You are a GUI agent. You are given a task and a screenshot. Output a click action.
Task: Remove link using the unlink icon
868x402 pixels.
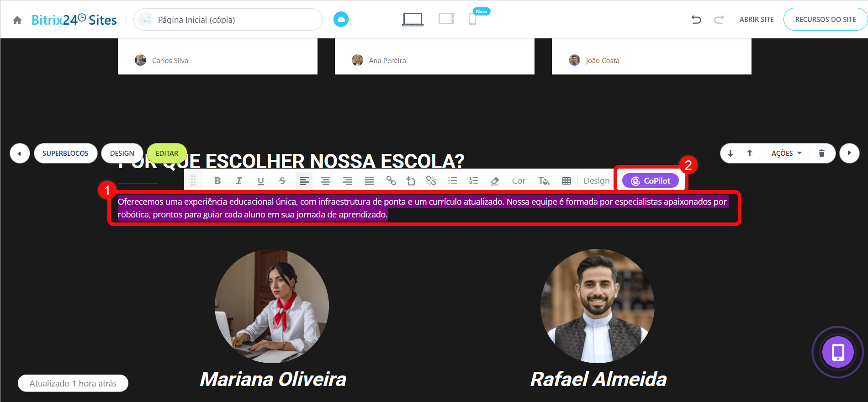pos(431,181)
